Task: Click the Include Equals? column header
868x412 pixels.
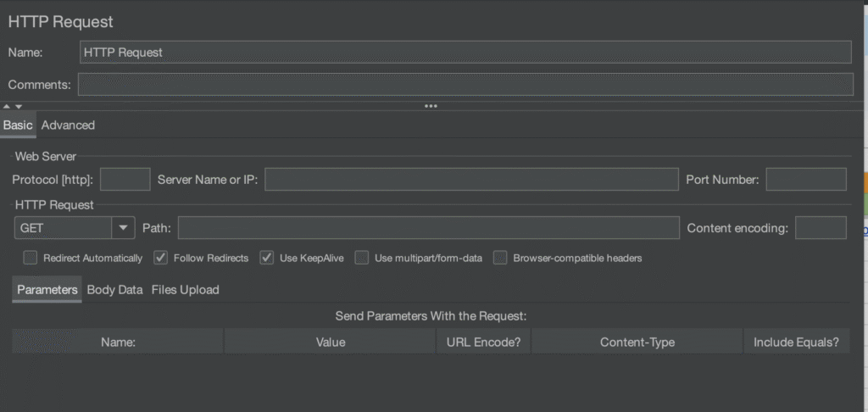Action: (796, 342)
